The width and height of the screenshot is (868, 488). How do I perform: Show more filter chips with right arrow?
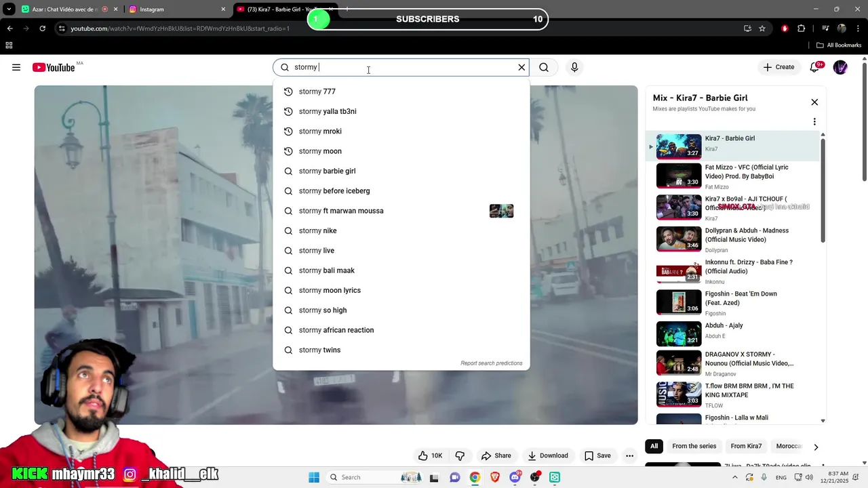click(x=816, y=447)
